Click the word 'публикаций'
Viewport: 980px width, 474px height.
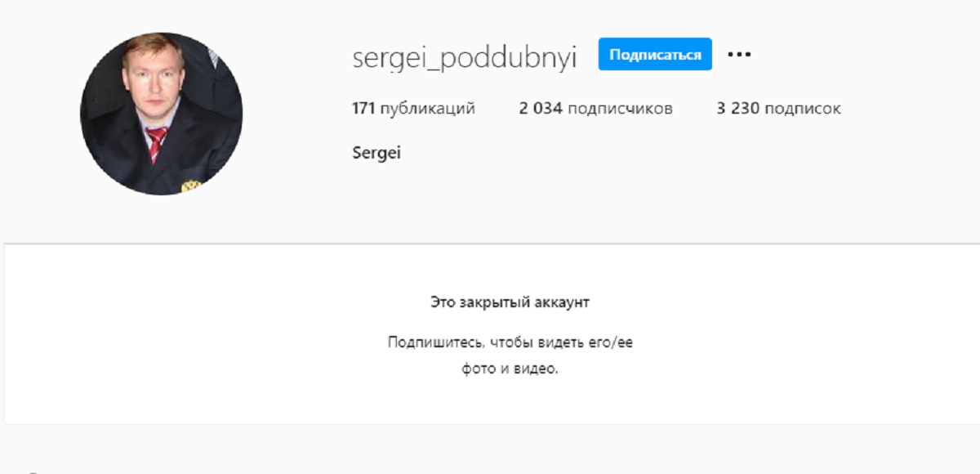point(428,109)
